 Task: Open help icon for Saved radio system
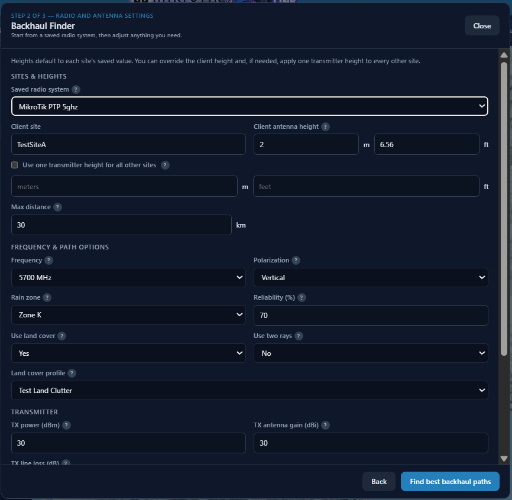point(76,89)
